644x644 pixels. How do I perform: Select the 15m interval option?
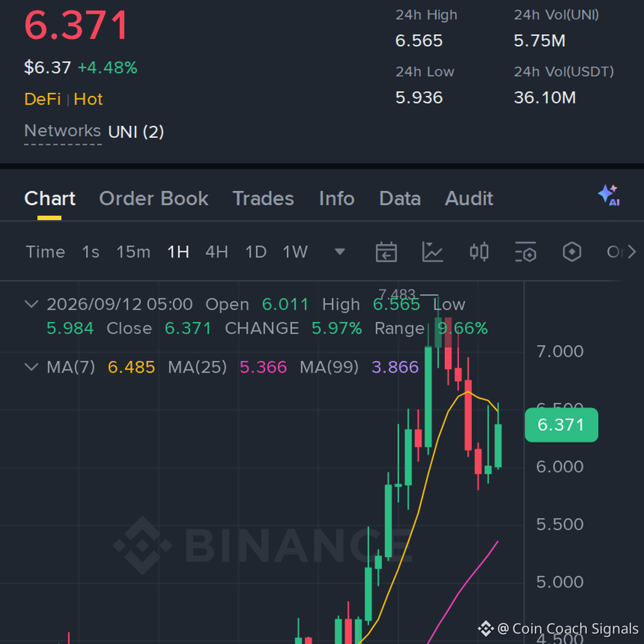[x=133, y=252]
